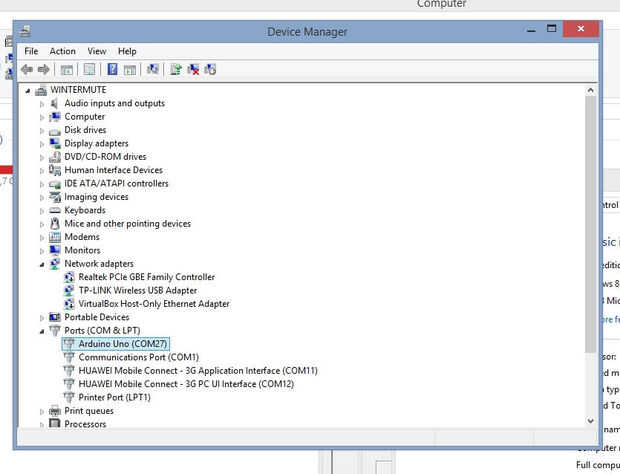Collapse the Network adapters category
The height and width of the screenshot is (474, 620).
pyautogui.click(x=42, y=264)
